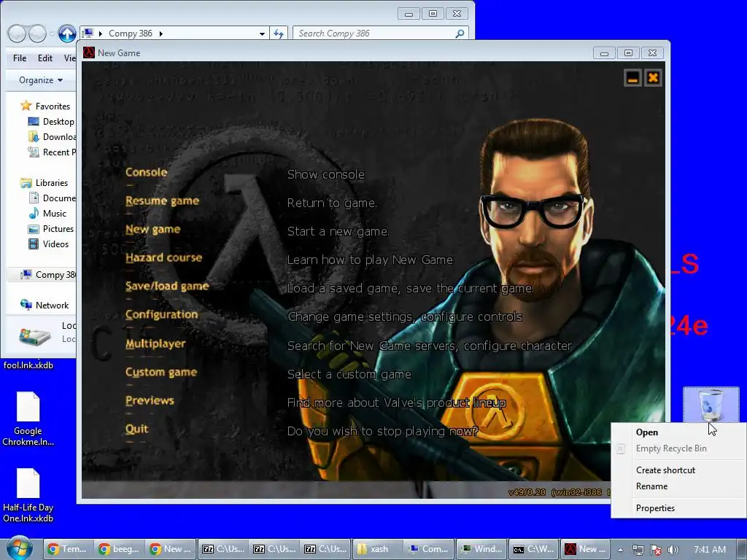Select the Half-Life Day One.lnk.xkdb desktop icon
This screenshot has height=560, width=747.
[28, 495]
